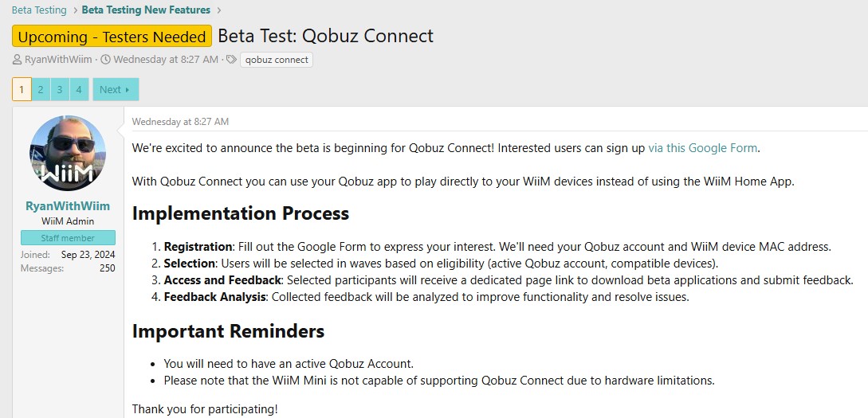Select the qobuz connect tag
This screenshot has width=868, height=418.
277,60
